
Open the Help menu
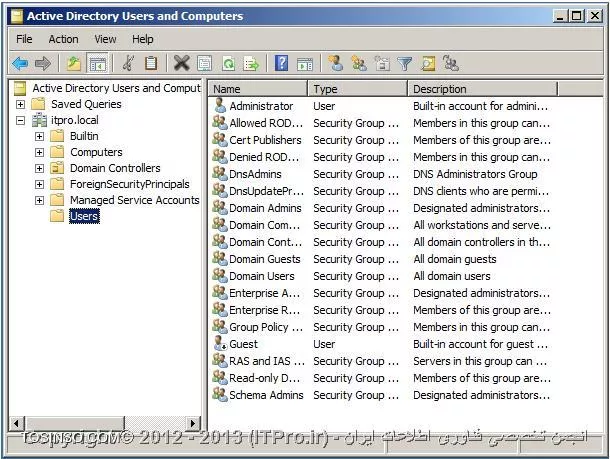[x=142, y=39]
